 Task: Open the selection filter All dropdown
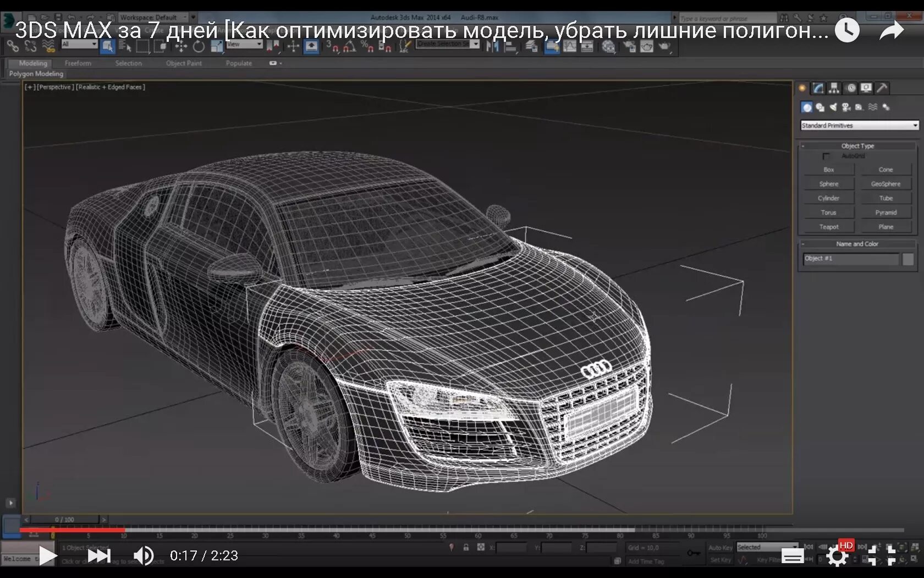coord(79,44)
